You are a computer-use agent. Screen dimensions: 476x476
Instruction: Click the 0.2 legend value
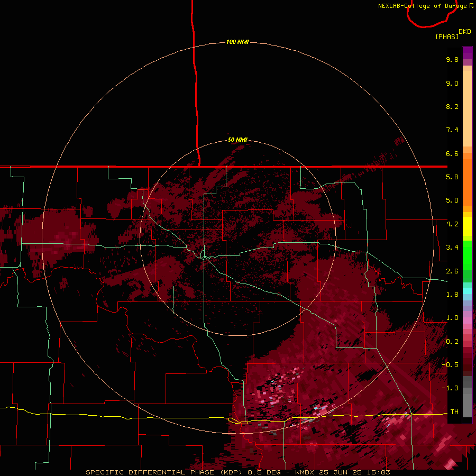(x=452, y=342)
